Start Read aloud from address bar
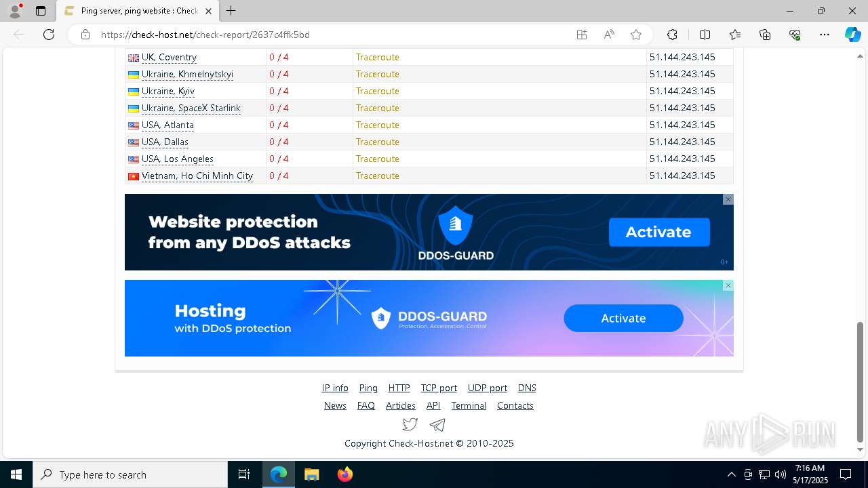This screenshot has height=488, width=868. [609, 35]
